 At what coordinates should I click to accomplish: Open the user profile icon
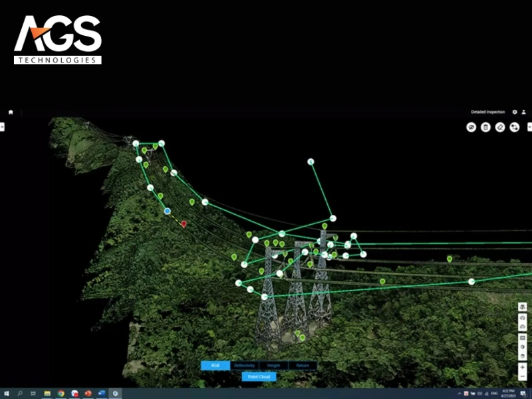(x=524, y=112)
